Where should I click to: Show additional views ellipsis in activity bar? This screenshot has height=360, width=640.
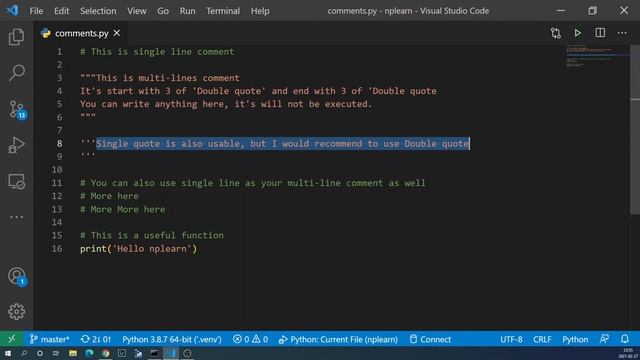coord(16,217)
